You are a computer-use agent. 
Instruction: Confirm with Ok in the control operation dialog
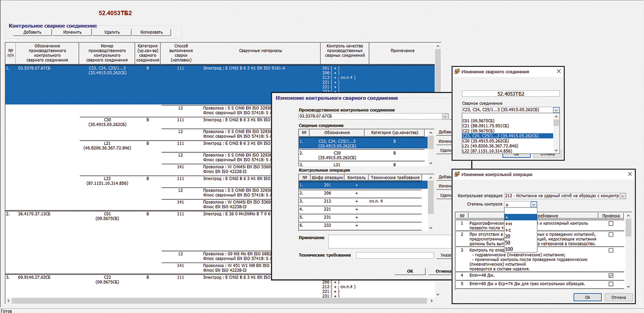(587, 297)
